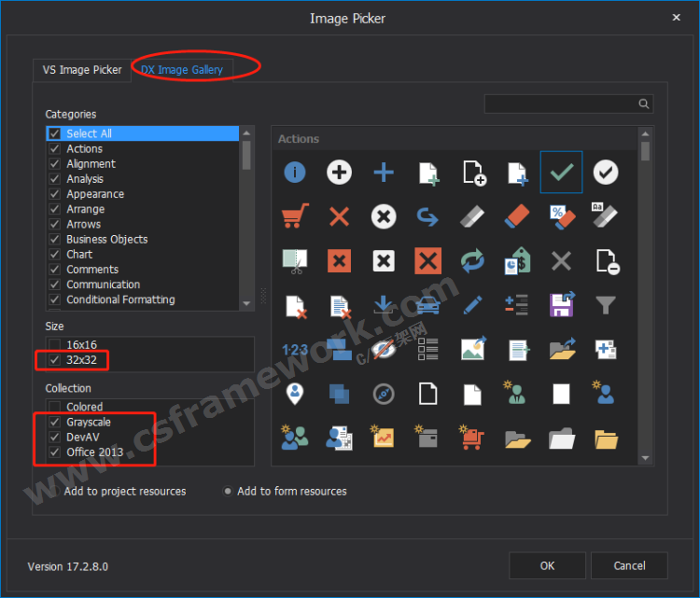Select the blue pencil edit icon
Viewport: 700px width, 598px height.
472,304
